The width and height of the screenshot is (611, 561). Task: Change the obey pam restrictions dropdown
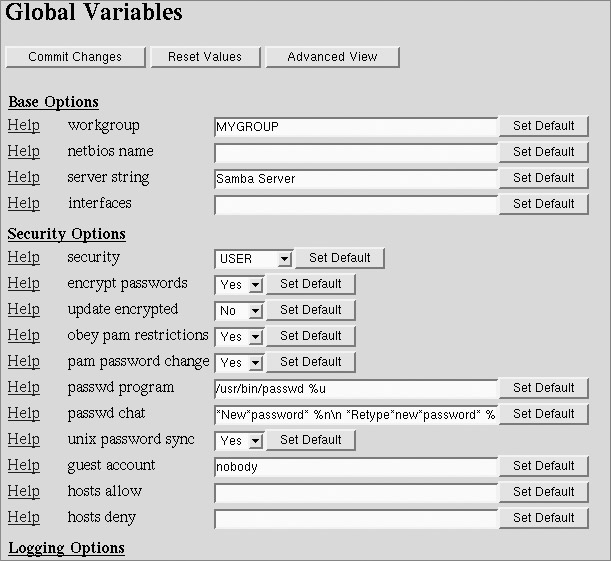239,337
